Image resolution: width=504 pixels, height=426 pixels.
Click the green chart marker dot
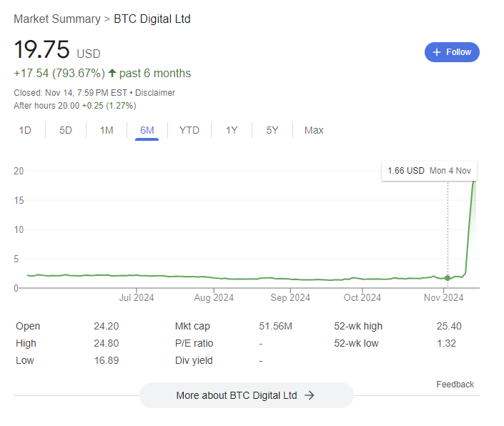448,278
